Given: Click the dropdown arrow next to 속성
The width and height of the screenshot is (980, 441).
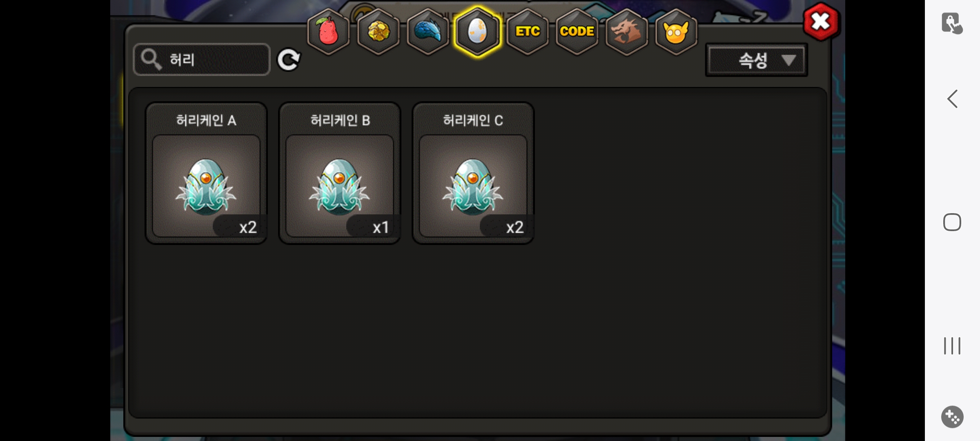Looking at the screenshot, I should pyautogui.click(x=788, y=60).
